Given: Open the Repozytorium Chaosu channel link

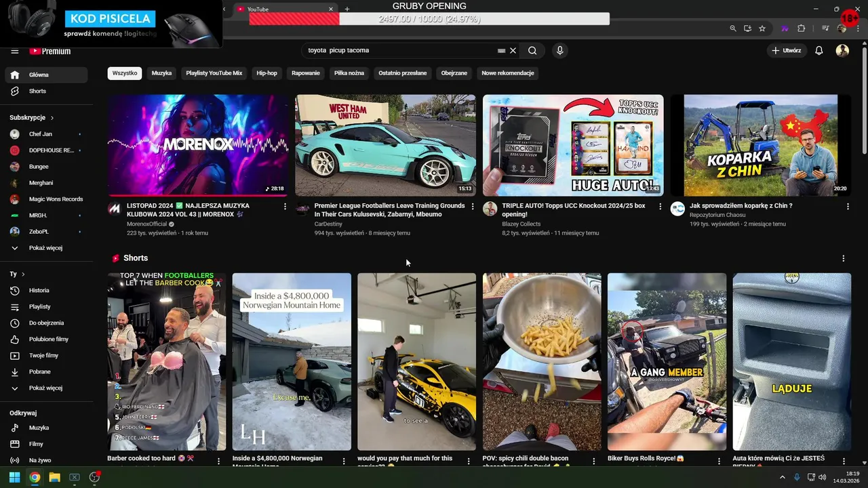Looking at the screenshot, I should click(717, 215).
